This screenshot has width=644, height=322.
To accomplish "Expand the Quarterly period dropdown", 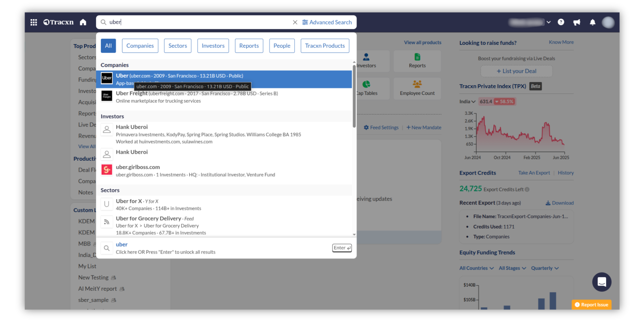I will pos(544,268).
